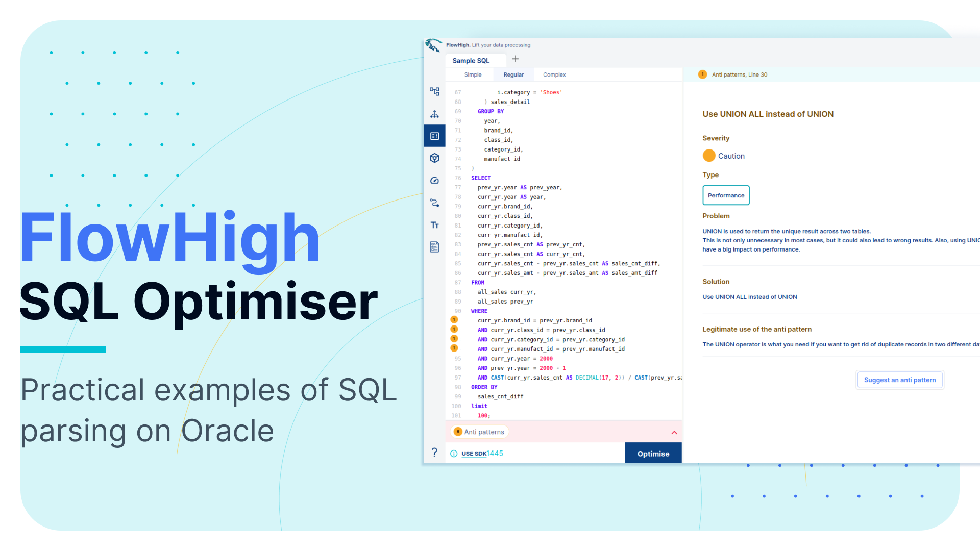The width and height of the screenshot is (980, 551).
Task: Open the checklist document sidebar icon
Action: point(434,247)
